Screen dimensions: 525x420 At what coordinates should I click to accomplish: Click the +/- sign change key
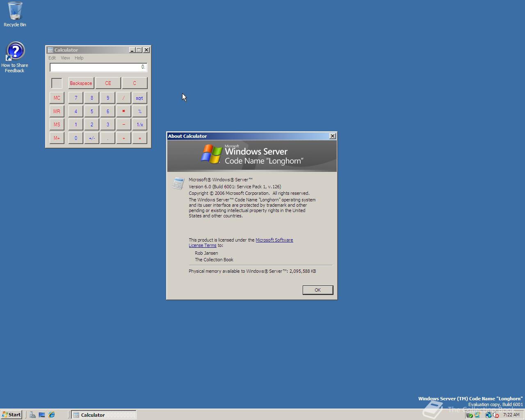pyautogui.click(x=91, y=138)
